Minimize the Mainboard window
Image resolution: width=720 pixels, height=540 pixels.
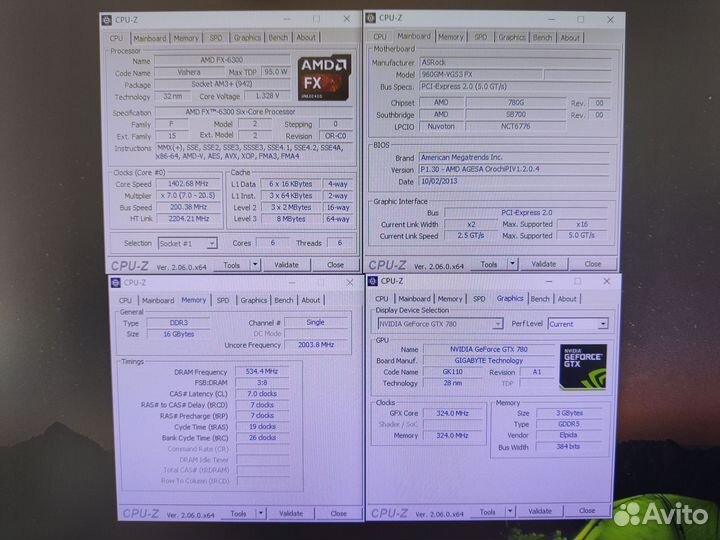(x=551, y=19)
